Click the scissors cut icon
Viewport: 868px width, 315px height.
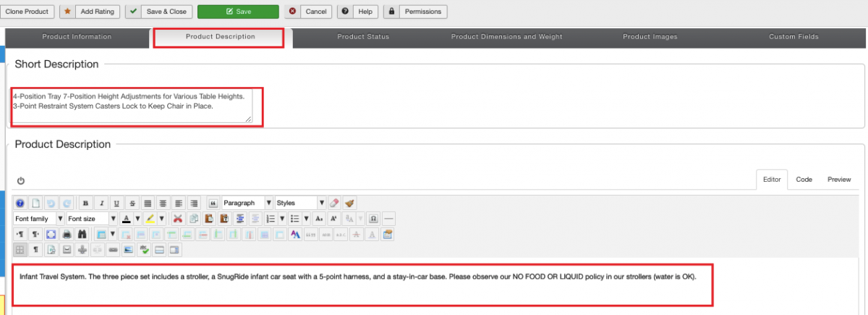pyautogui.click(x=177, y=219)
